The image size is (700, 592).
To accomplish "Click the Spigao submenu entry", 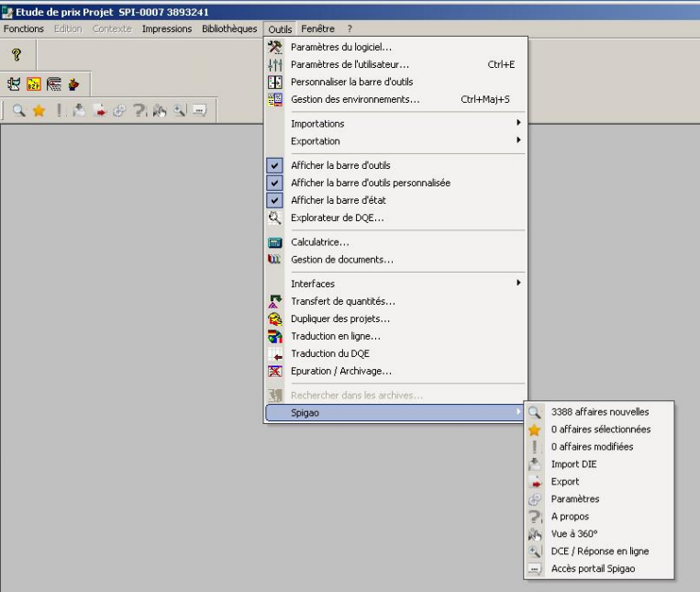I will point(394,412).
